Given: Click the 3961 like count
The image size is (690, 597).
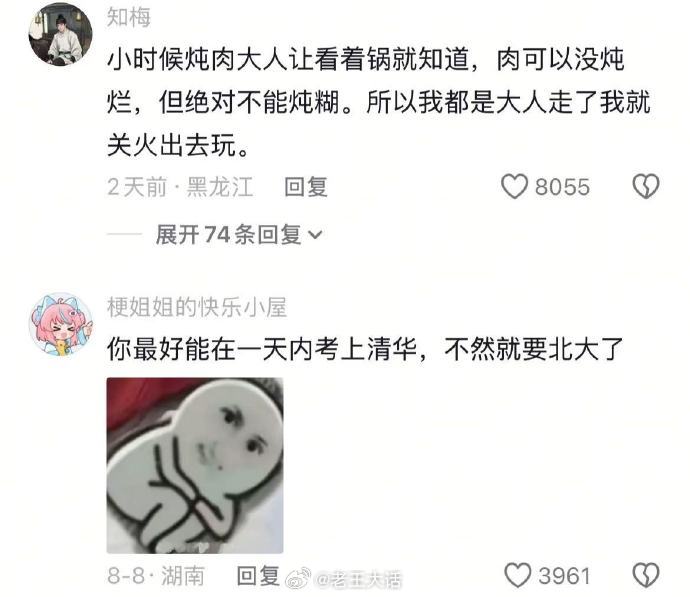Looking at the screenshot, I should (x=565, y=576).
